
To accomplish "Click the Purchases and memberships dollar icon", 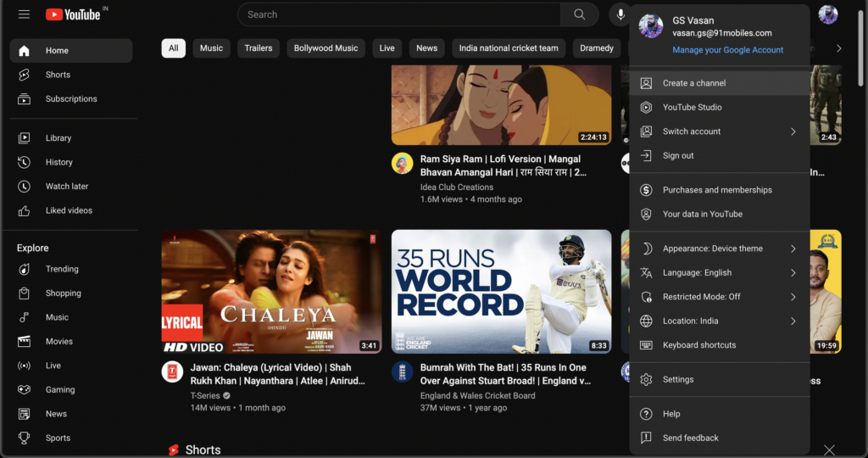I will [x=646, y=190].
